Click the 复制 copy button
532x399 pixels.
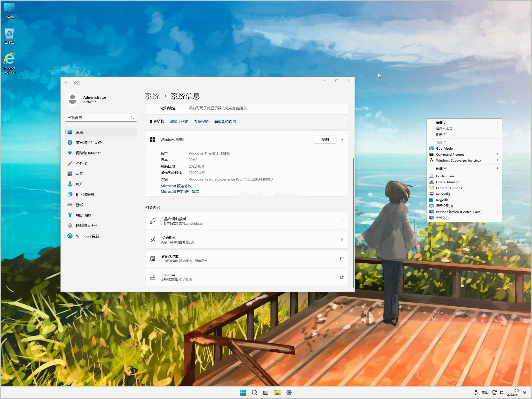[x=325, y=139]
